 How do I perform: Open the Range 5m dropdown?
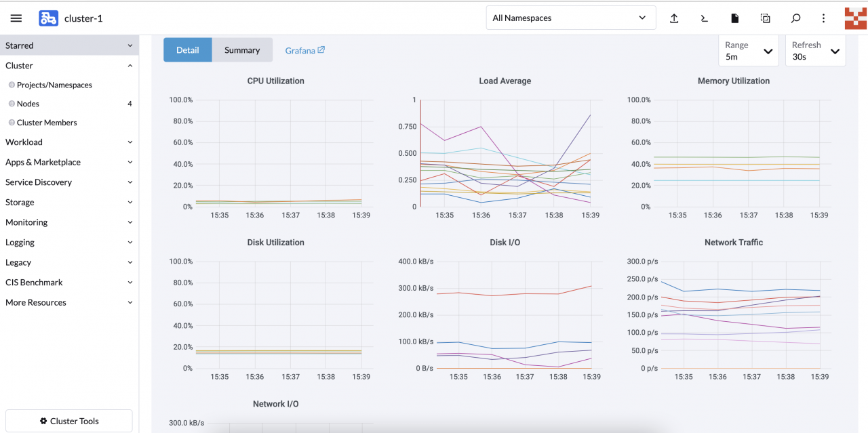click(x=748, y=51)
